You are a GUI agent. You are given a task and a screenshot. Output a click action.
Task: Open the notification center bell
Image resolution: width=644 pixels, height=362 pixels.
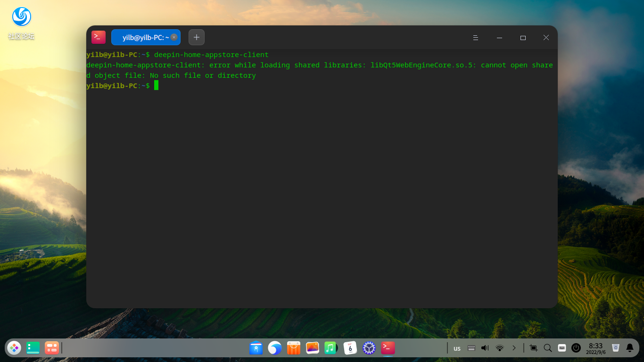click(x=630, y=348)
